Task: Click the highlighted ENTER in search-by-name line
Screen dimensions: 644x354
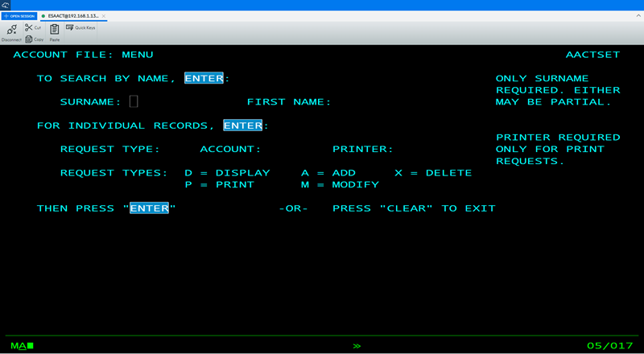Action: click(x=204, y=78)
